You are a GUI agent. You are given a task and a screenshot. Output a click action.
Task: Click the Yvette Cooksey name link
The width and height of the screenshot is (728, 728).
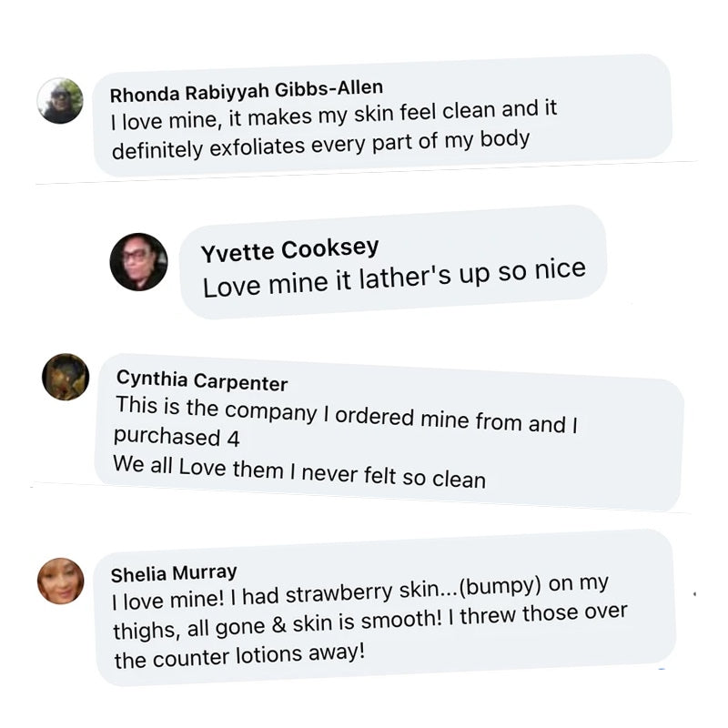[290, 250]
